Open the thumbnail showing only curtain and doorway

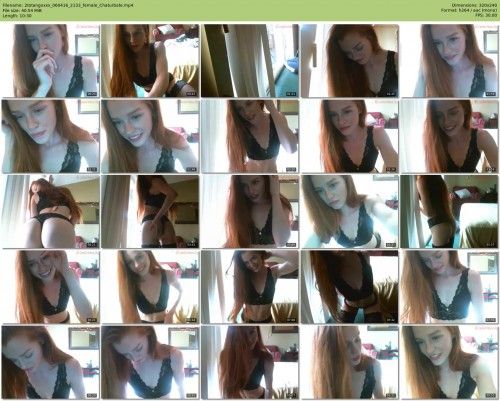pyautogui.click(x=250, y=61)
